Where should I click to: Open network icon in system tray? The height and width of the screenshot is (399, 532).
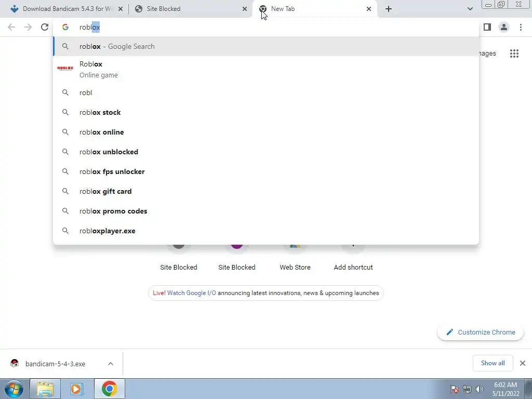[x=467, y=389]
